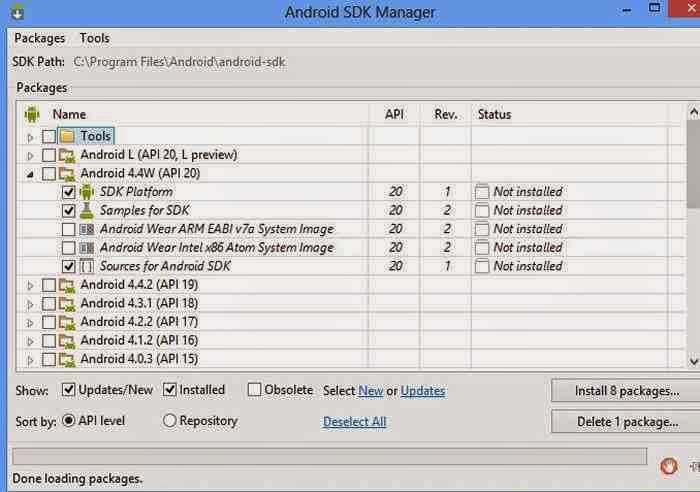Screen dimensions: 700x492
Task: Expand the Android 4.3.1 (API 18) node
Action: [x=31, y=304]
